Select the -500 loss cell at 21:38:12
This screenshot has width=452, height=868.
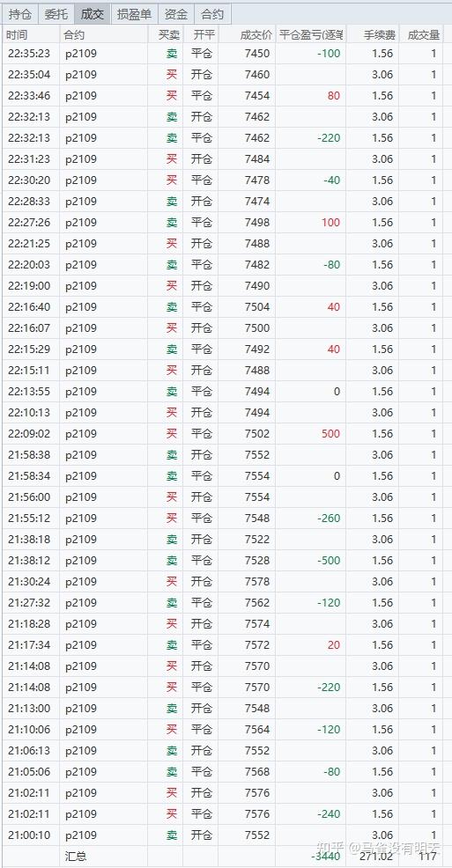click(311, 560)
